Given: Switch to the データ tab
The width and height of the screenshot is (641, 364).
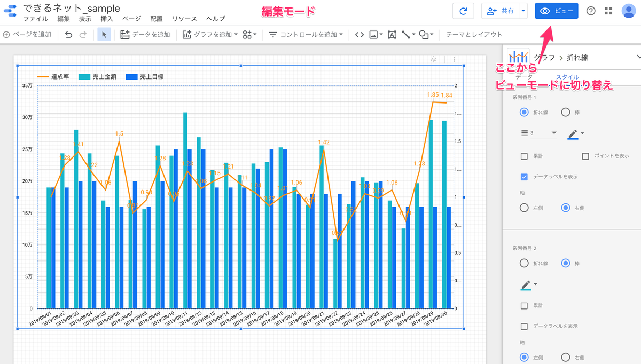Looking at the screenshot, I should pyautogui.click(x=523, y=77).
